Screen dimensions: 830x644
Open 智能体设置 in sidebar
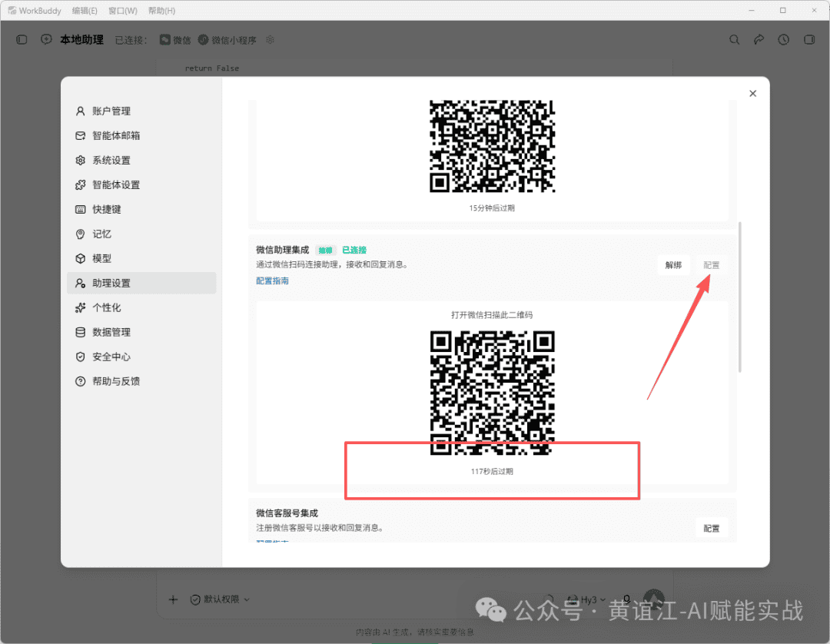141,184
